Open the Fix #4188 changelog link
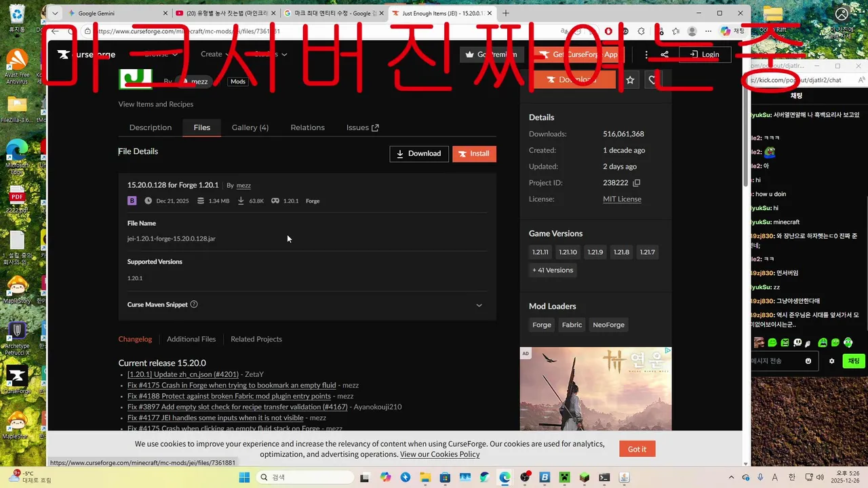 coord(229,396)
